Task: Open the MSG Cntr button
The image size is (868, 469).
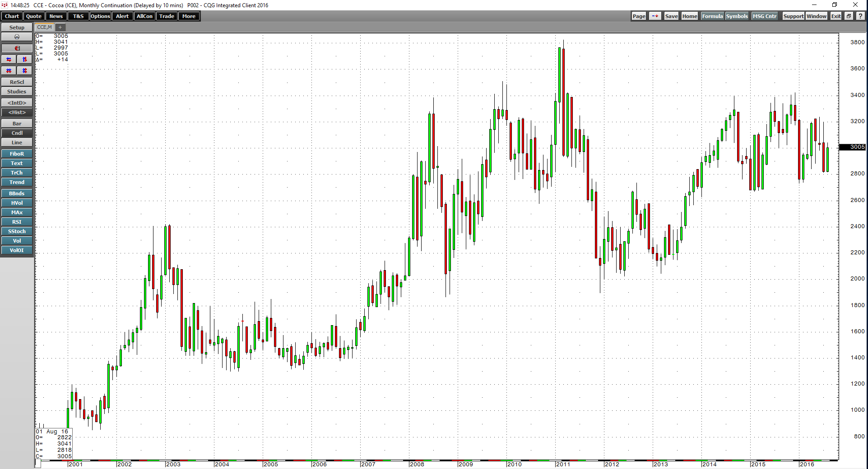Action: [765, 16]
